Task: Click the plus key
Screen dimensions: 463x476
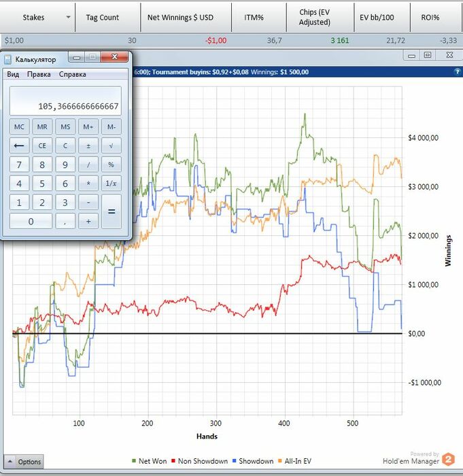Action: pos(88,221)
